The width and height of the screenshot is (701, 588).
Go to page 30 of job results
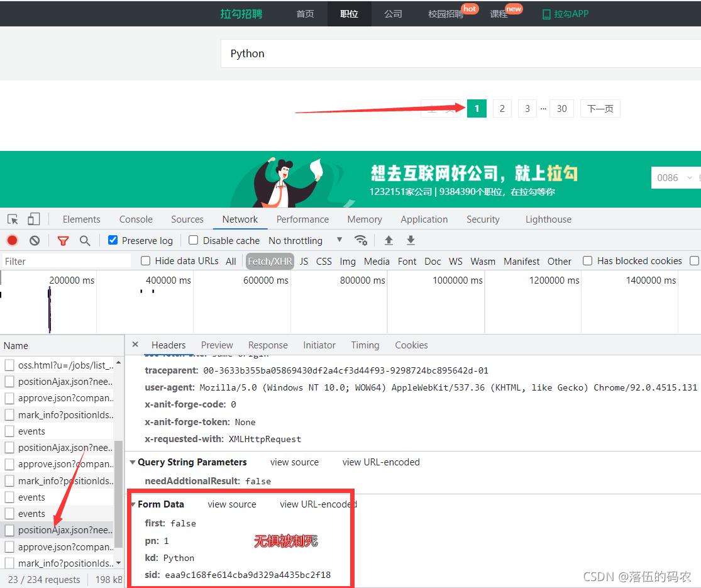click(x=561, y=108)
